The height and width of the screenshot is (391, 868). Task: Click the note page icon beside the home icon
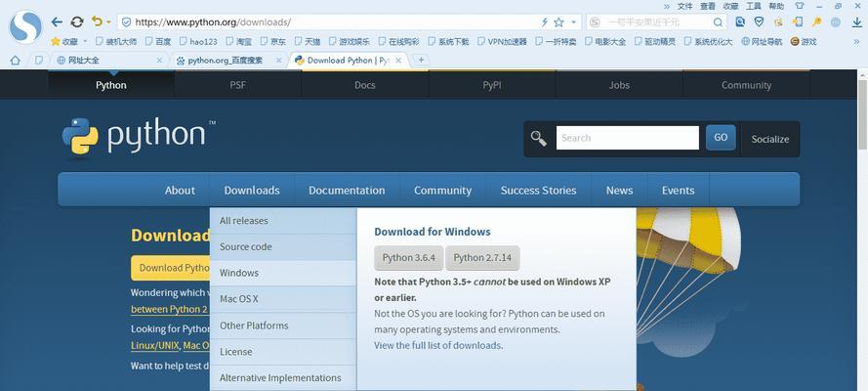(x=39, y=60)
